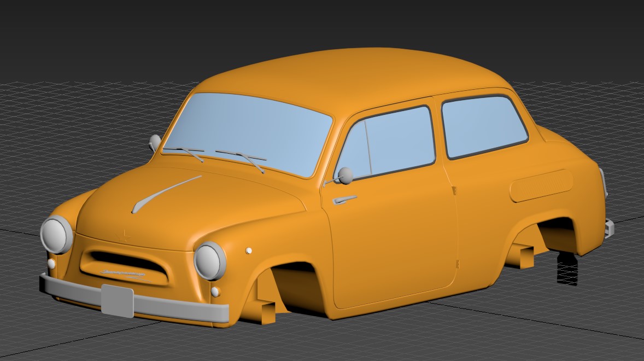Click the small round lamp under near headlight

point(215,292)
